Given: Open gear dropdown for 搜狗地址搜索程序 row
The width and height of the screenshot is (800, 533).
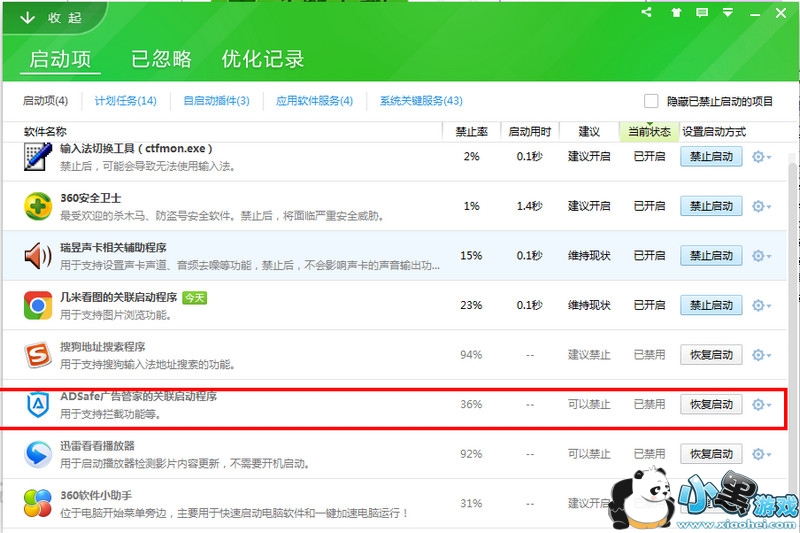Looking at the screenshot, I should click(x=761, y=354).
